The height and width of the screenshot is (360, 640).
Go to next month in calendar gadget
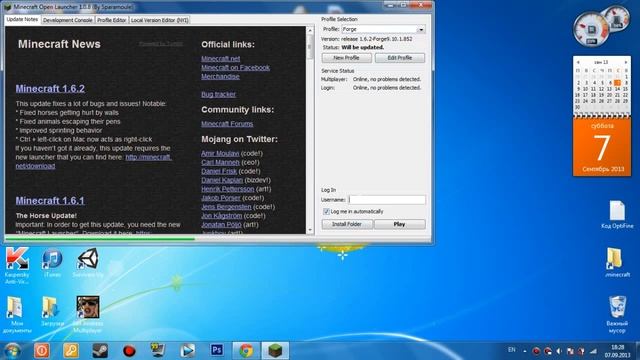626,62
